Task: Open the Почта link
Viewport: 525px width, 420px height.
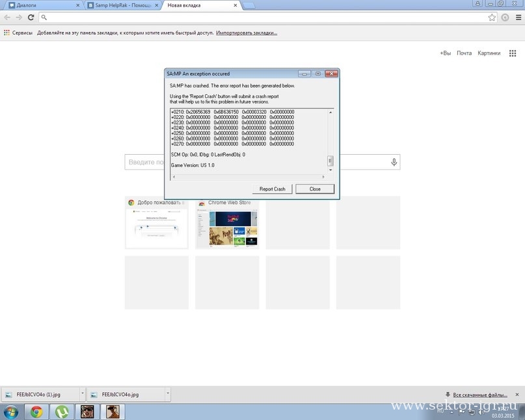Action: click(x=464, y=53)
